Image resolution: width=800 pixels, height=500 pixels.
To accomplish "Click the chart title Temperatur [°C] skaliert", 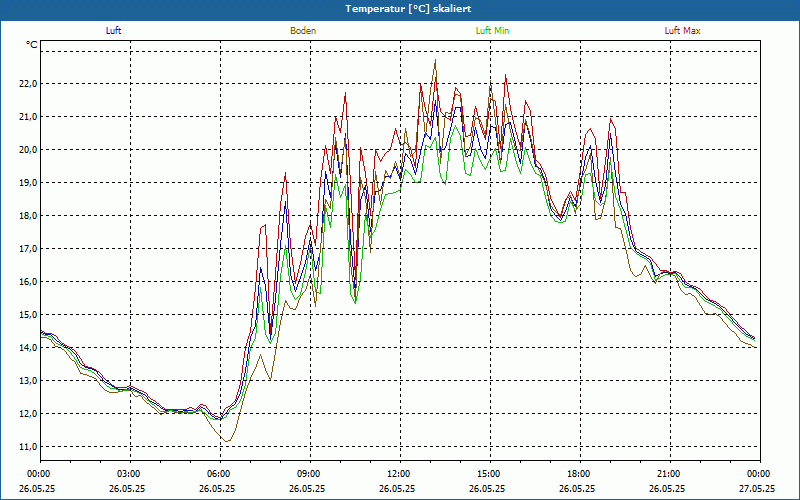I will (x=408, y=9).
